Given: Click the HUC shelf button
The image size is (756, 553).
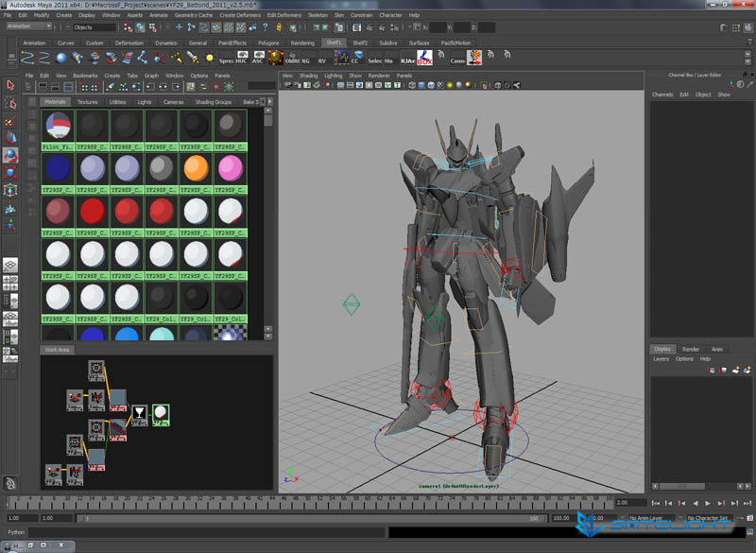Looking at the screenshot, I should coord(240,59).
